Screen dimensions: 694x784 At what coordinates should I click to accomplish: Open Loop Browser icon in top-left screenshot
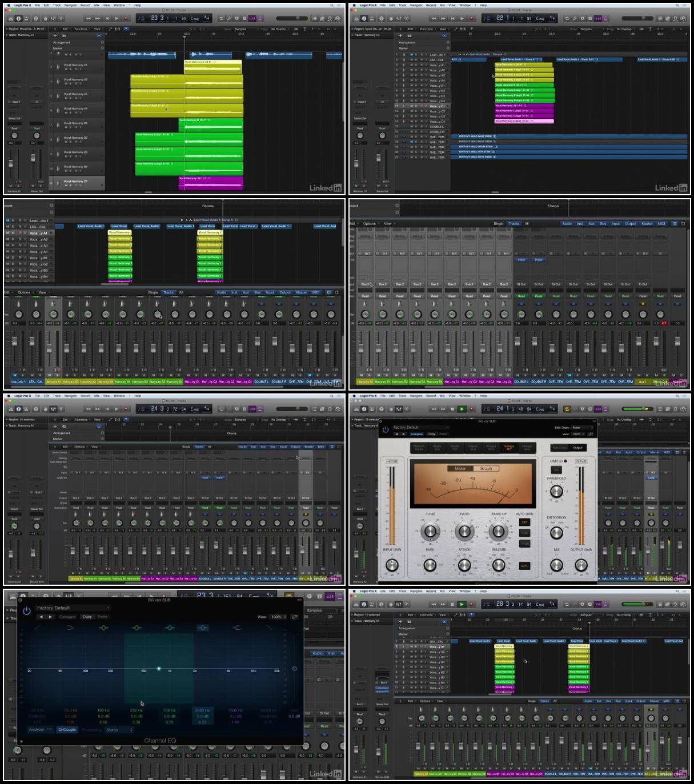329,18
